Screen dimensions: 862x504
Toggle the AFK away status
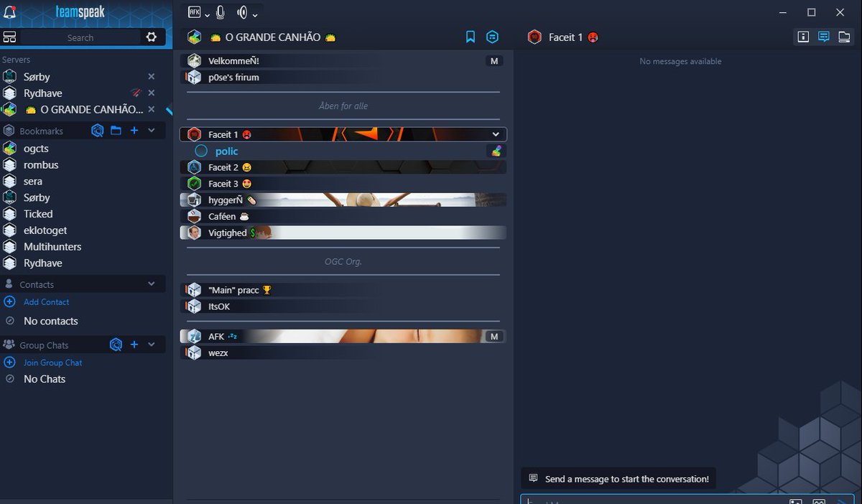195,12
